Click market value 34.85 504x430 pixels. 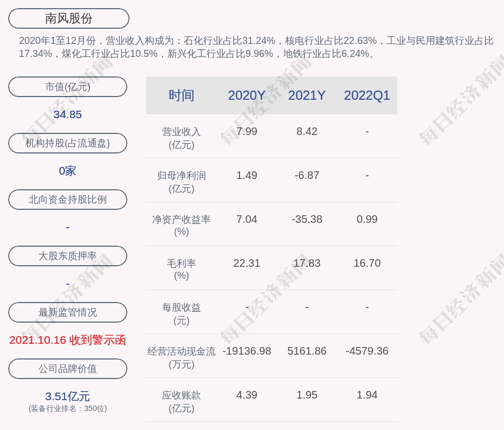(68, 114)
